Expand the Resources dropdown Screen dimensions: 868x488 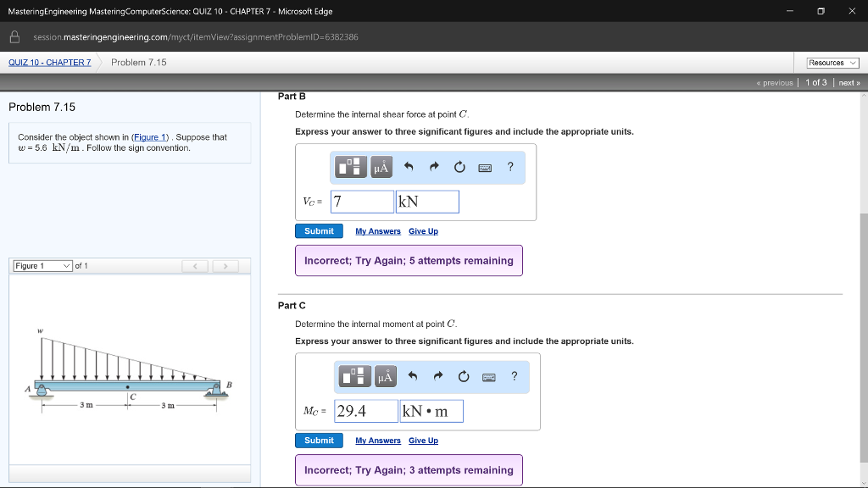(832, 63)
